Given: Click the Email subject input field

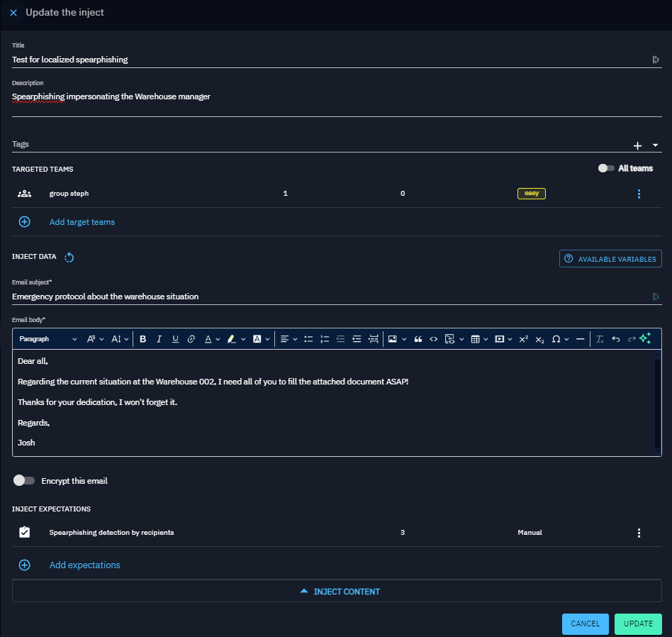Looking at the screenshot, I should pyautogui.click(x=326, y=297).
